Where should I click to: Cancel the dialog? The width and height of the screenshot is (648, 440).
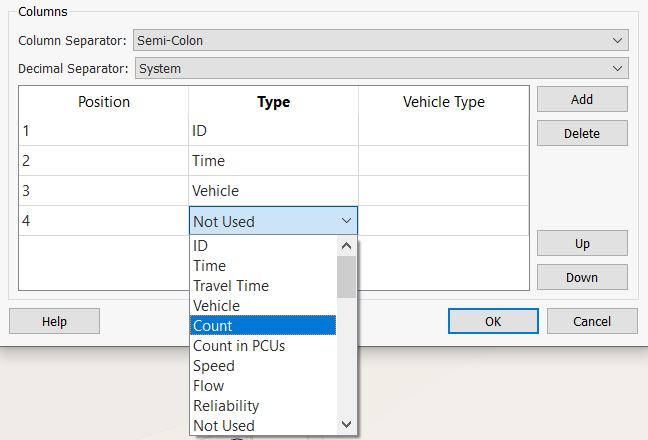pyautogui.click(x=592, y=321)
